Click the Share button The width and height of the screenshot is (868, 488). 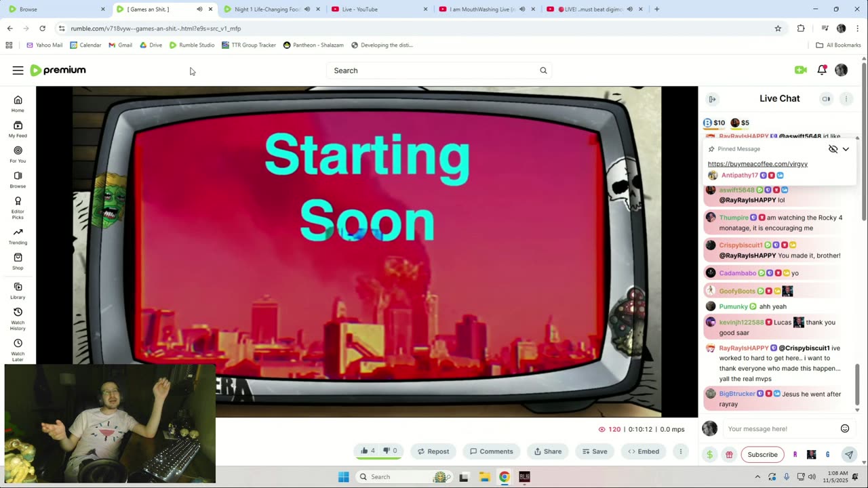(547, 451)
